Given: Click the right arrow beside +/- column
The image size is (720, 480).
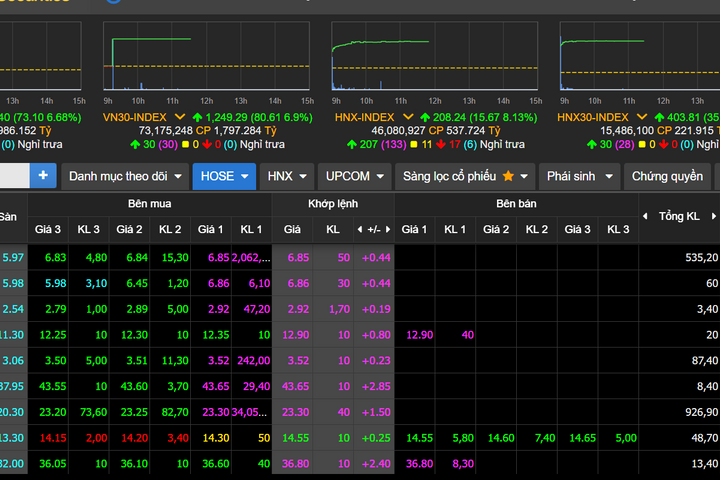Looking at the screenshot, I should (x=388, y=229).
